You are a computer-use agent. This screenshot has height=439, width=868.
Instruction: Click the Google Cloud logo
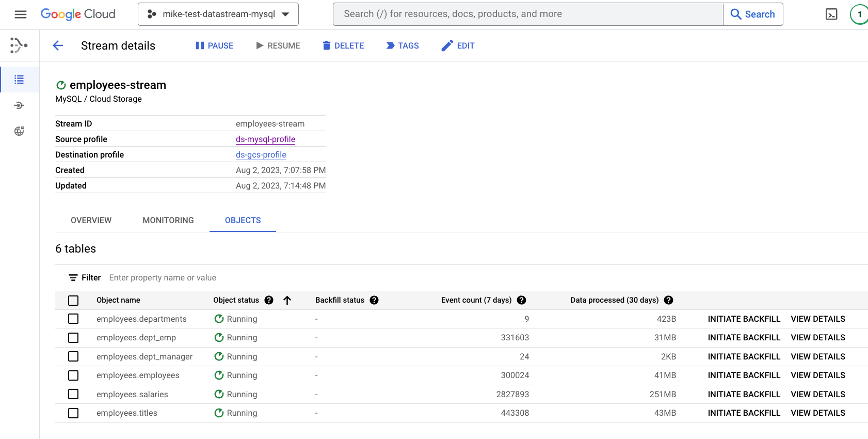78,14
